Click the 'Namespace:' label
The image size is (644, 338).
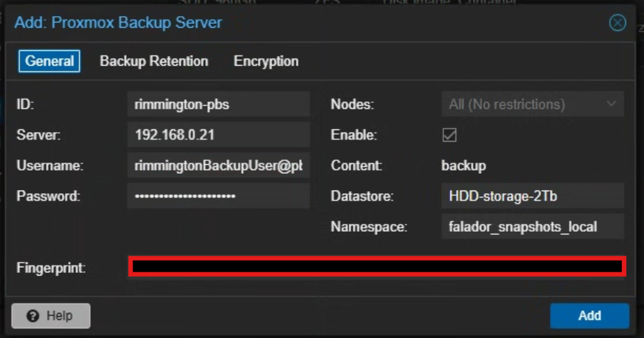coord(369,227)
